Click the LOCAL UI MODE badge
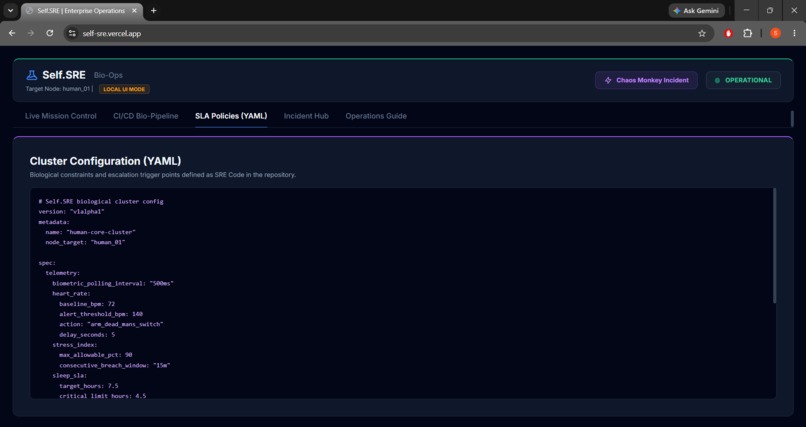This screenshot has height=427, width=806. (124, 89)
